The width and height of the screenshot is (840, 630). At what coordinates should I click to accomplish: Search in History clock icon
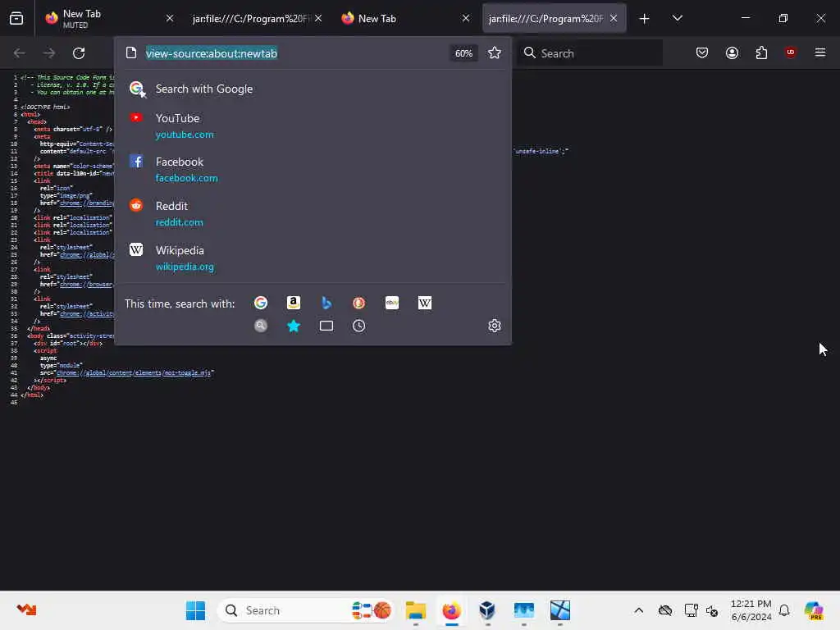point(359,326)
